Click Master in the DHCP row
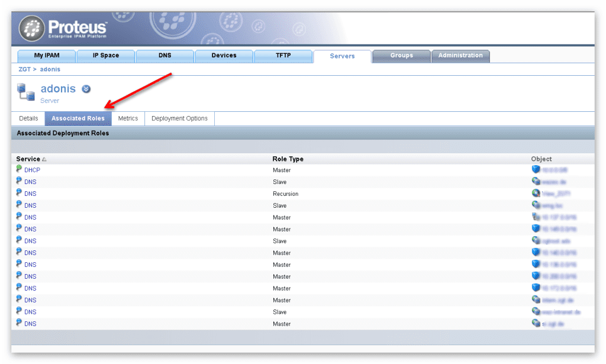Image resolution: width=606 pixels, height=364 pixels. coord(282,170)
